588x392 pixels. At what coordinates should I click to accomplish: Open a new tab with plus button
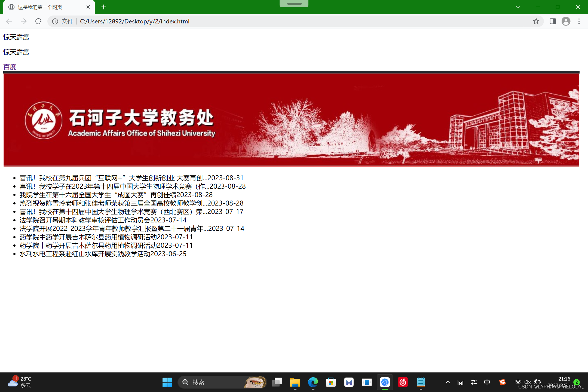[103, 7]
